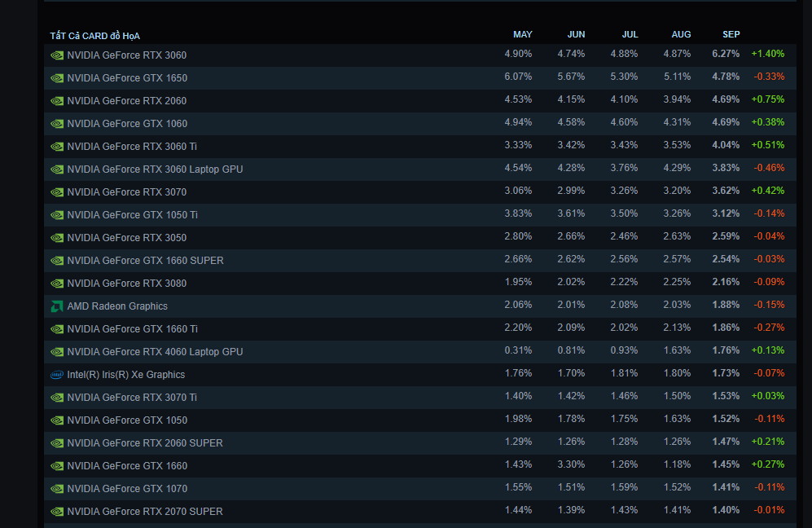Click the AMD logo beside Radeon Graphics
812x528 pixels.
(x=57, y=306)
